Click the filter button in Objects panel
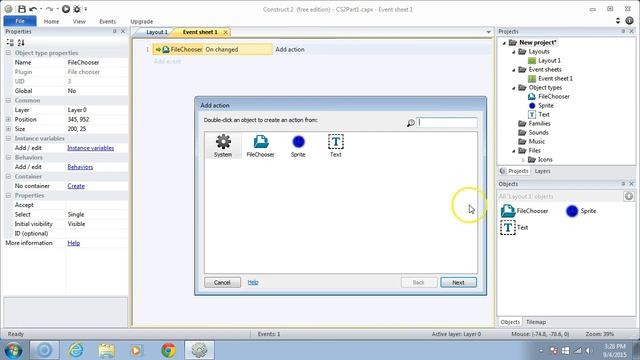Screen dimensions: 640x360 click(629, 196)
